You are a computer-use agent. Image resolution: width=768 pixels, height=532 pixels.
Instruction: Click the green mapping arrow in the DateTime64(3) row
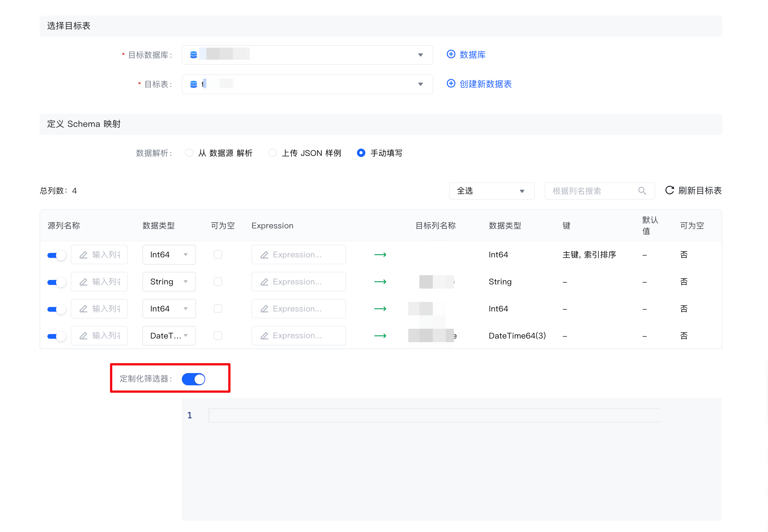pos(380,336)
